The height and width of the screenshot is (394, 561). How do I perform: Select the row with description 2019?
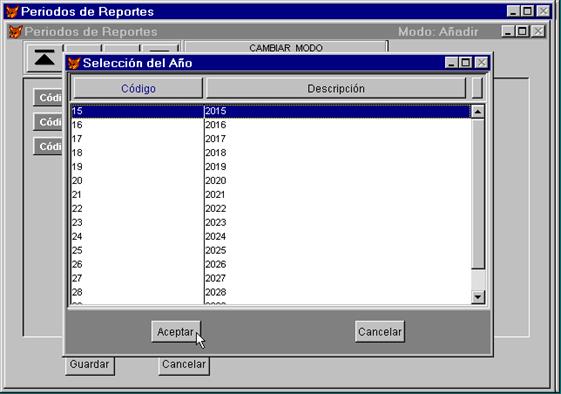click(x=271, y=167)
